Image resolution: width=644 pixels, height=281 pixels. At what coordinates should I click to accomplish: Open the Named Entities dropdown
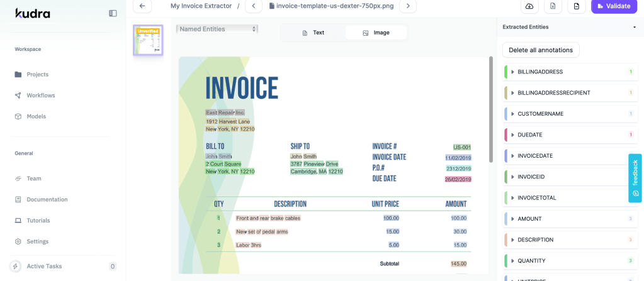pyautogui.click(x=217, y=29)
